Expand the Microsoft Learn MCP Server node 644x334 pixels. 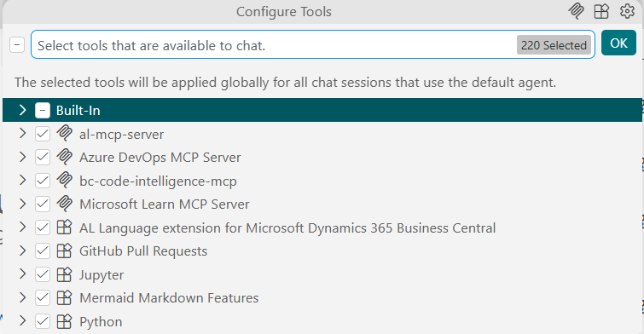pyautogui.click(x=22, y=204)
